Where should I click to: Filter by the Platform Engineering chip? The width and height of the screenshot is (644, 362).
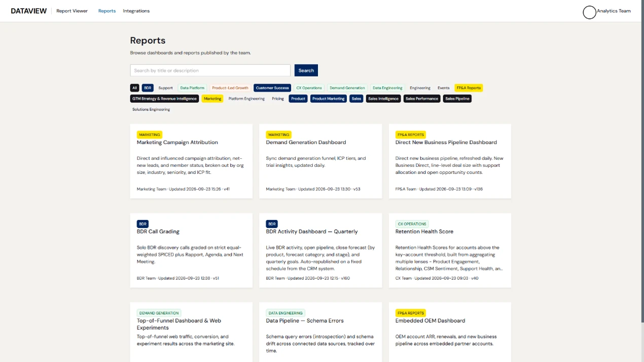(246, 98)
